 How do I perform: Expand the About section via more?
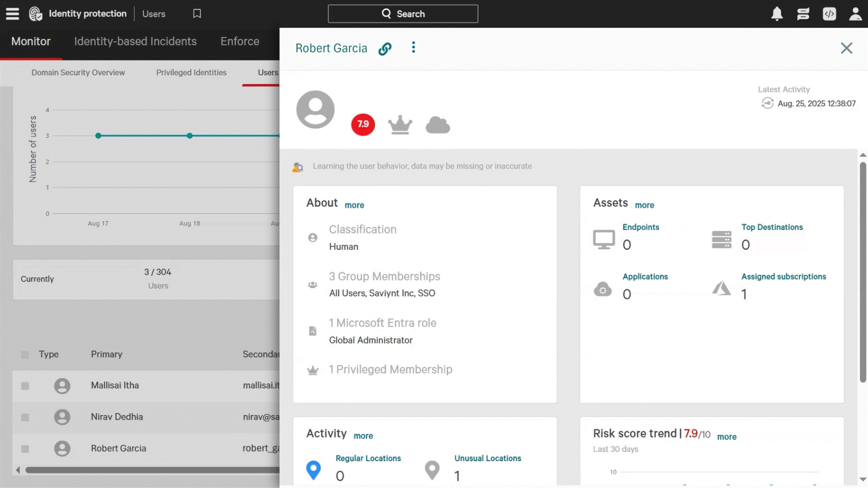click(x=354, y=205)
